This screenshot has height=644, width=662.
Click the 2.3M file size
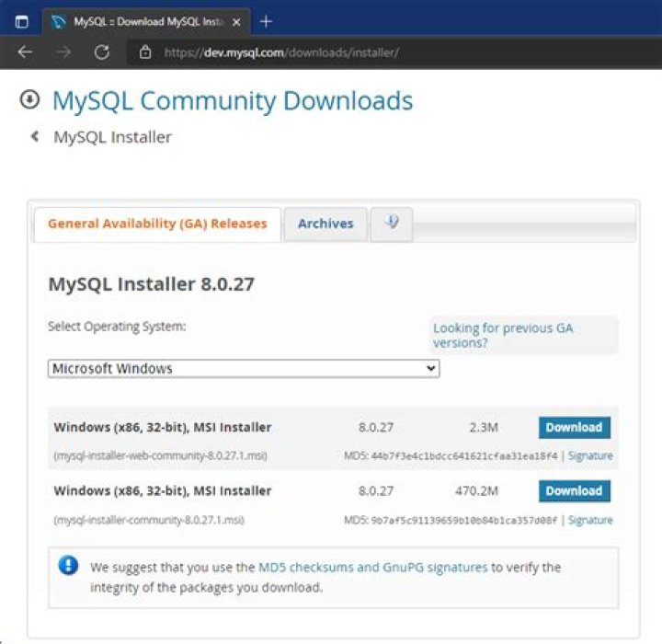tap(484, 428)
